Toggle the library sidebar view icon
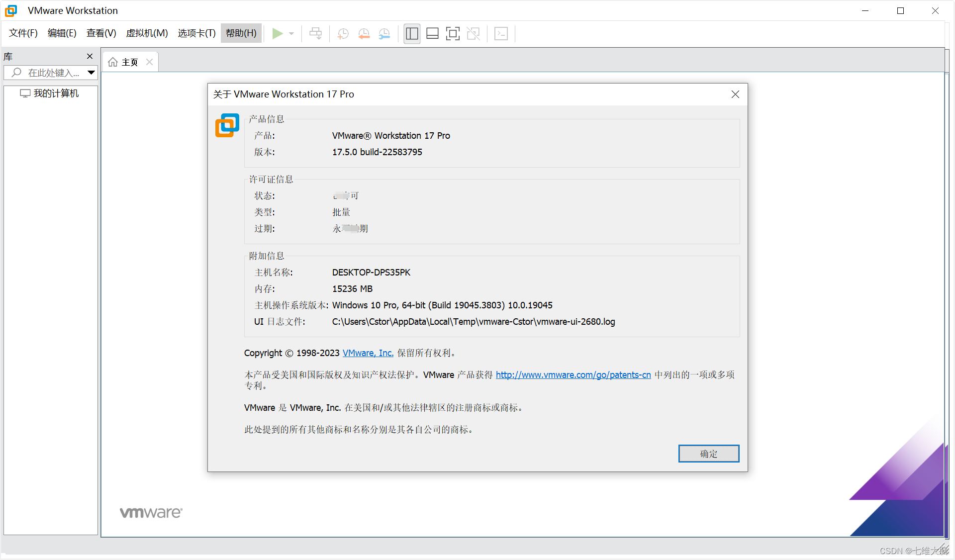This screenshot has width=955, height=560. 412,33
